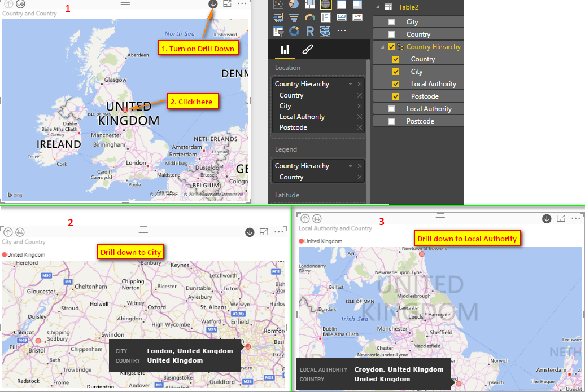Uncheck Local Authority inside Country Hierarchy

pyautogui.click(x=396, y=84)
